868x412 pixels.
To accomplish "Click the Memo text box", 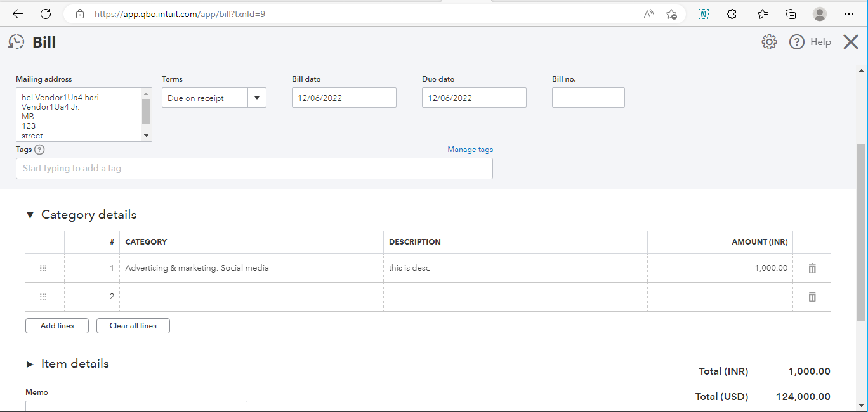I will coord(136,406).
